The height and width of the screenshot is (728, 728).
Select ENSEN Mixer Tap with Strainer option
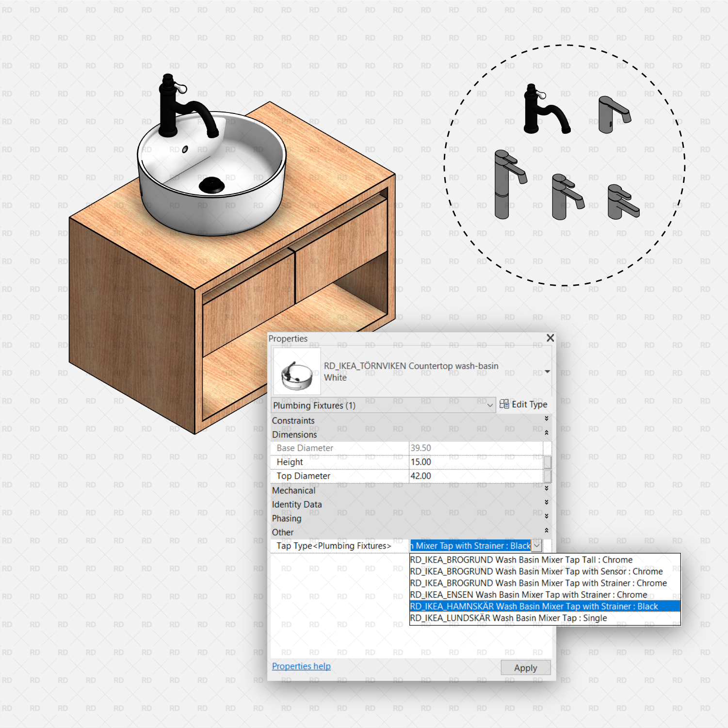tap(528, 595)
